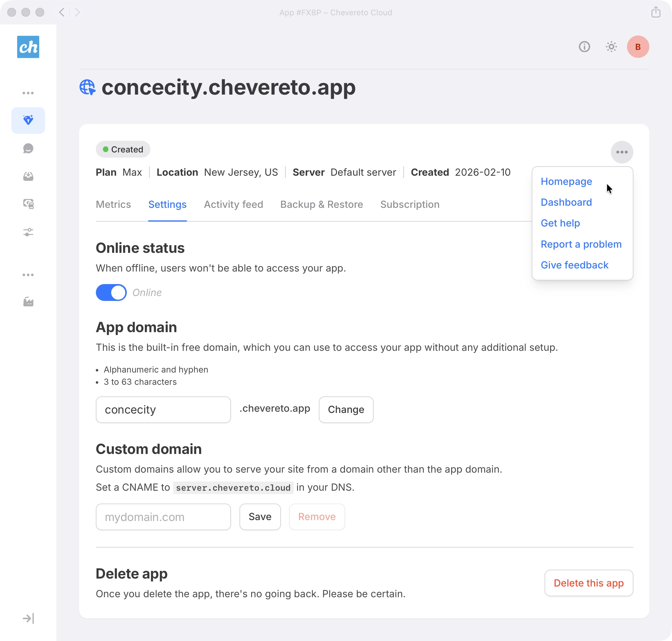Viewport: 672px width, 641px height.
Task: Click the Server Default server text
Action: (344, 172)
